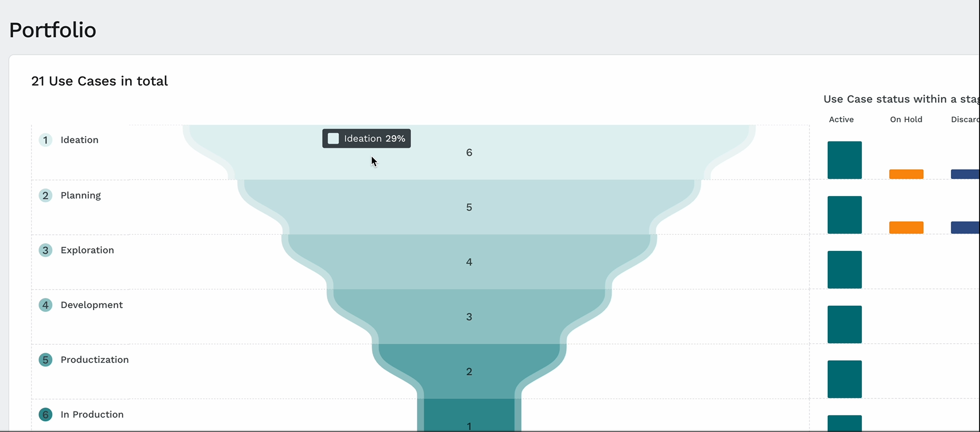
Task: Select the Development funnel segment showing 3
Action: tap(469, 316)
